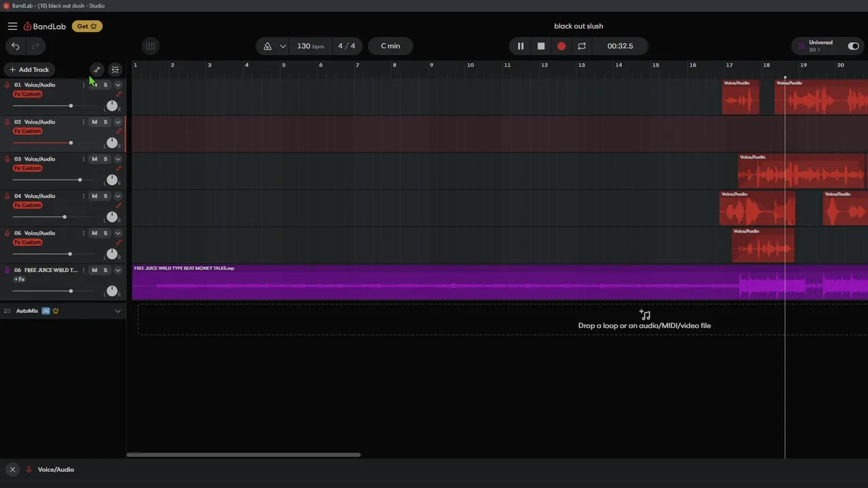The width and height of the screenshot is (868, 488).
Task: Open three-dot options for track 04
Action: pos(83,196)
